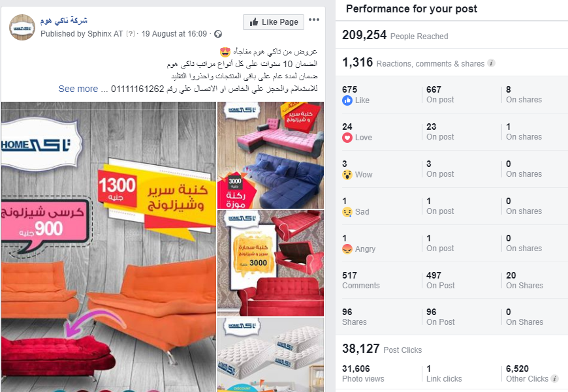
Task: Open the three-dot post options menu
Action: tap(314, 20)
